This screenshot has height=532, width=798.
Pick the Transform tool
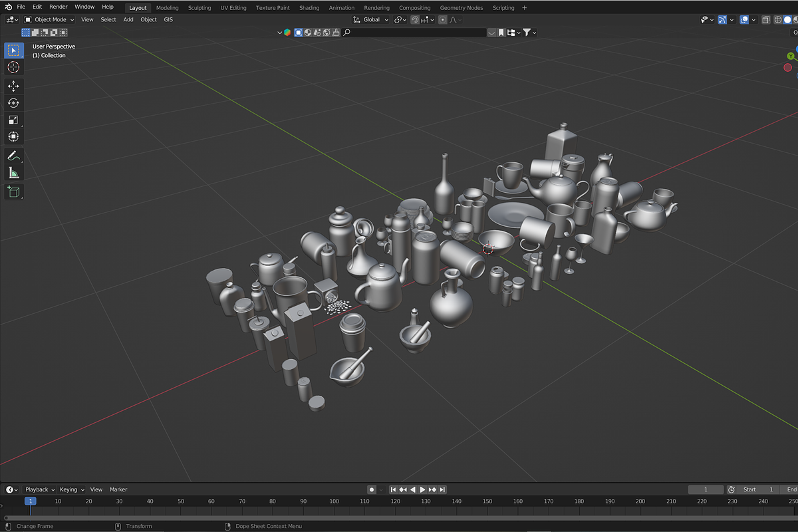tap(14, 136)
